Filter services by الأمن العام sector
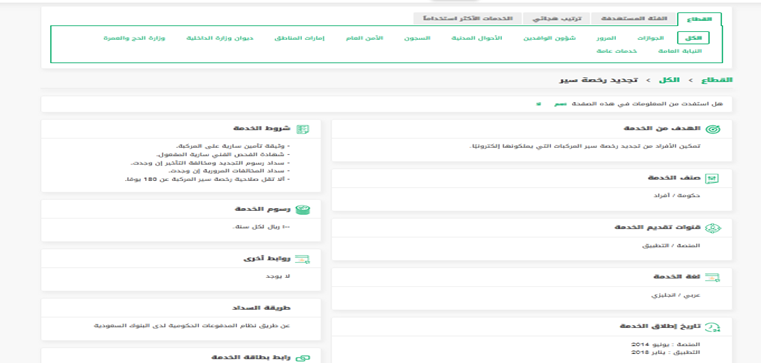 (x=364, y=38)
